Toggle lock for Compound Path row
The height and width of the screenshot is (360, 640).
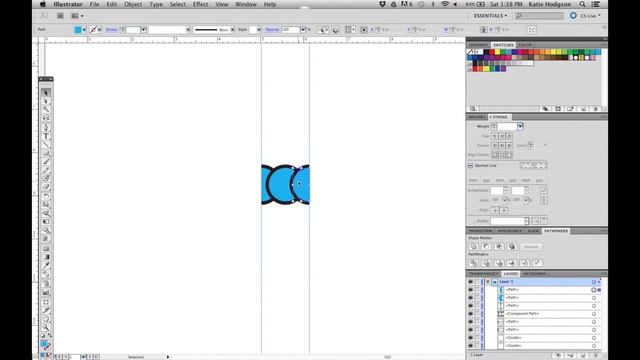point(477,314)
